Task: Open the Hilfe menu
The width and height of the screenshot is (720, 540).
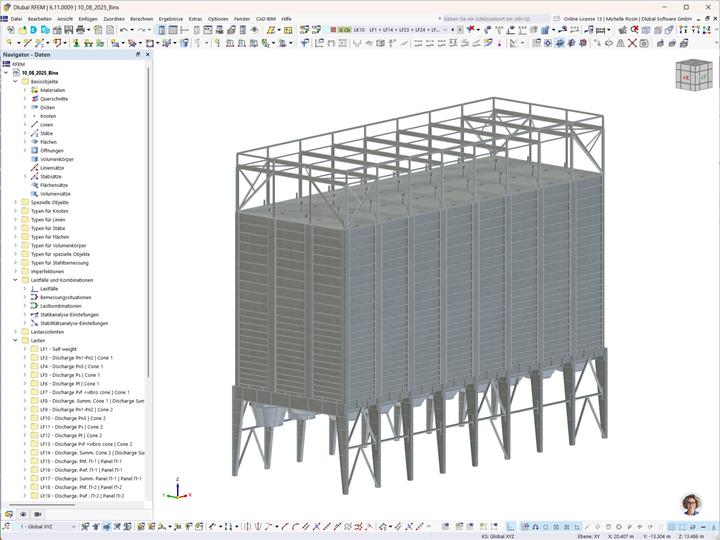Action: (287, 19)
